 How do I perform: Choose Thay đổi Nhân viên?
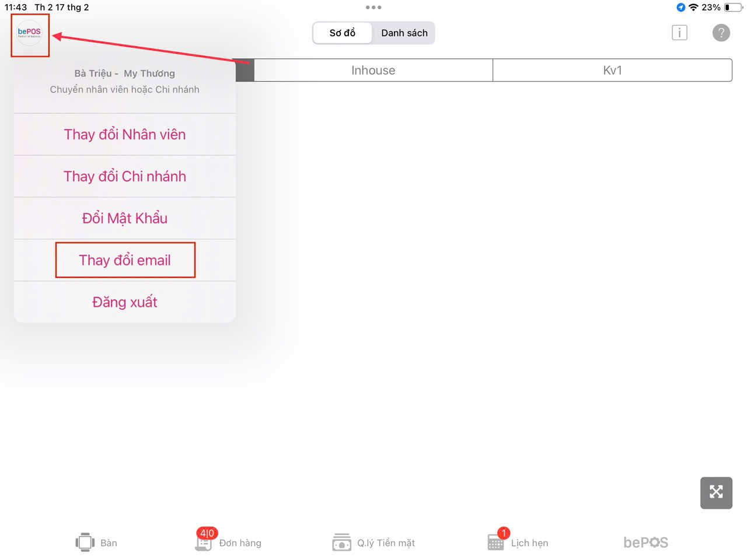(x=125, y=135)
